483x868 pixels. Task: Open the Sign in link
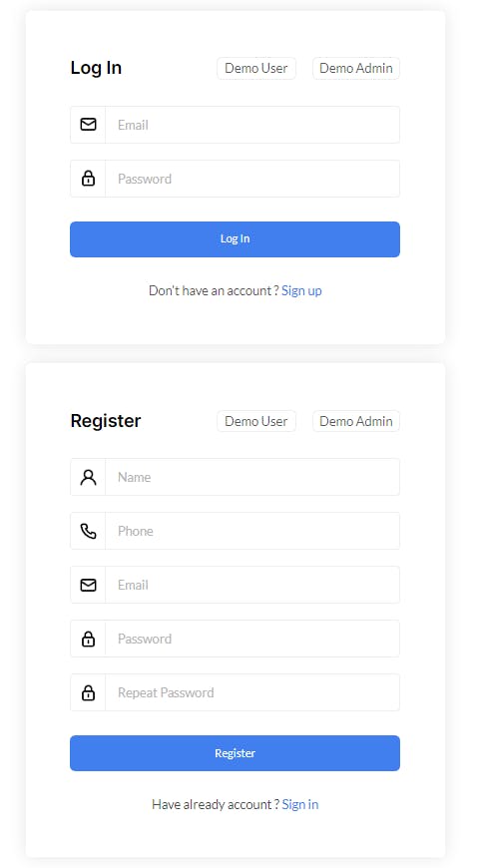300,804
